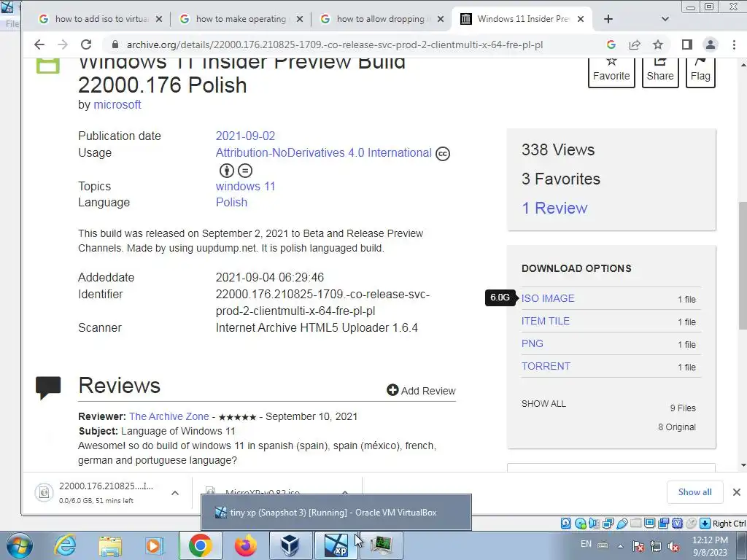Click the muted volume tray icon
This screenshot has height=560, width=747.
click(674, 546)
